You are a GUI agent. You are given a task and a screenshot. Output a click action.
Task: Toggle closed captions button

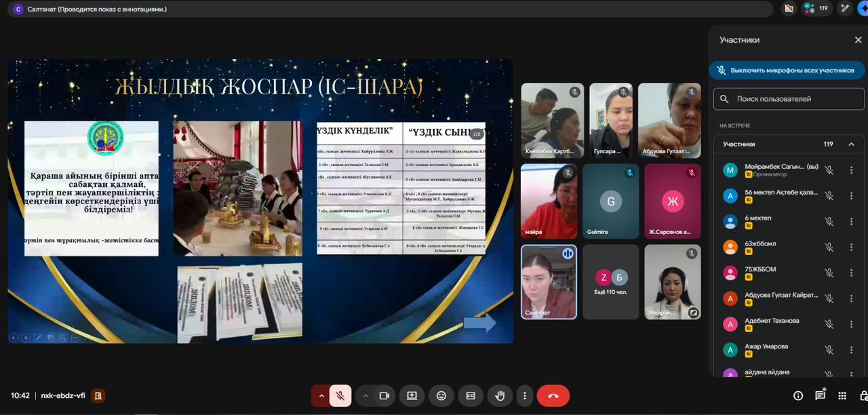pyautogui.click(x=471, y=395)
